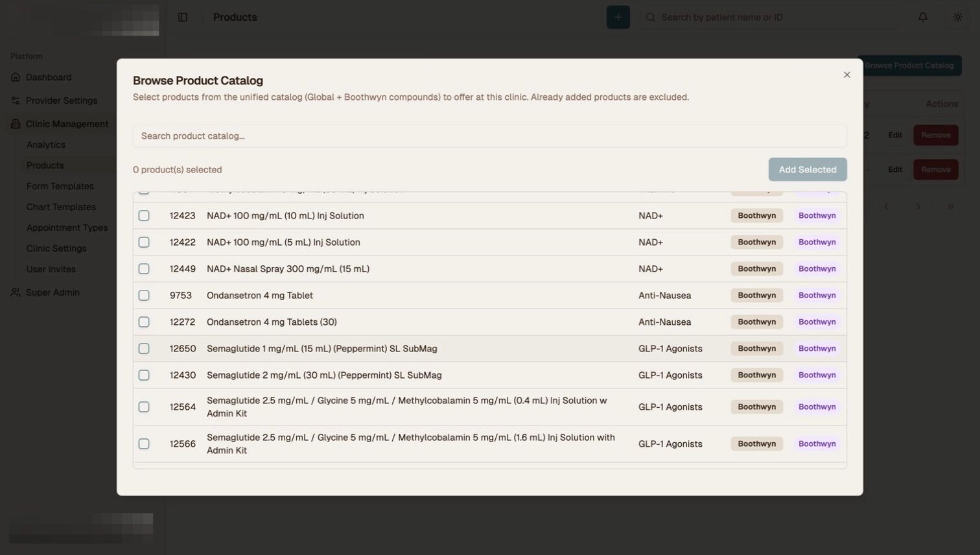This screenshot has height=555, width=980.
Task: Focus the Search product catalog field
Action: 490,136
